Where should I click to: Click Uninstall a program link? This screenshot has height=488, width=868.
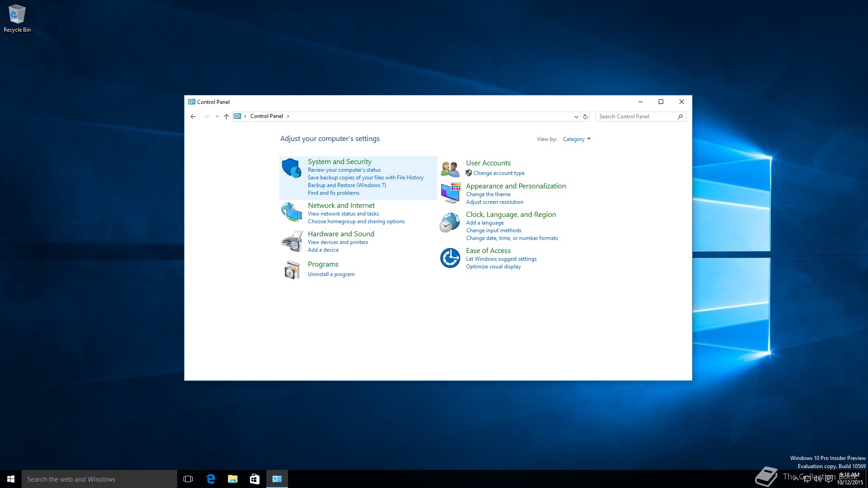click(331, 274)
